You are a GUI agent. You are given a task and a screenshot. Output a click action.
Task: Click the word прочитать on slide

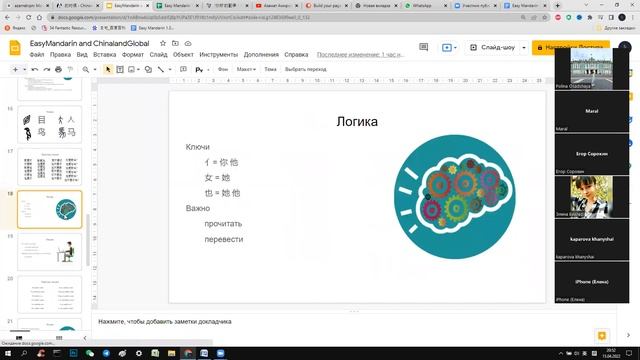223,224
